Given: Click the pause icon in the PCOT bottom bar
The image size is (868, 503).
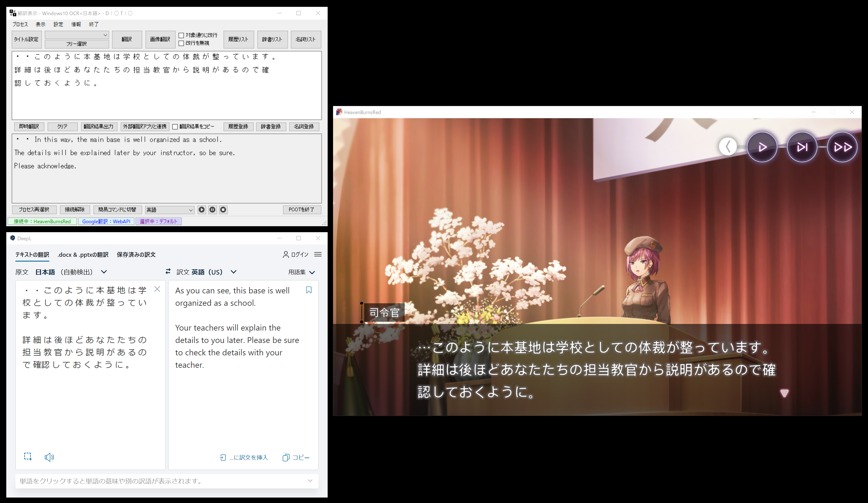Looking at the screenshot, I should (213, 210).
